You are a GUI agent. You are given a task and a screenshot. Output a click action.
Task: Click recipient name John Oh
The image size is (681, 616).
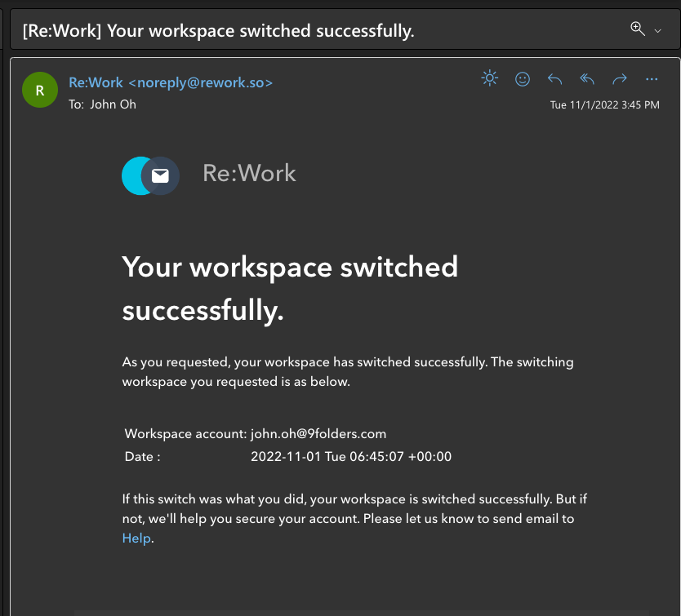[113, 104]
